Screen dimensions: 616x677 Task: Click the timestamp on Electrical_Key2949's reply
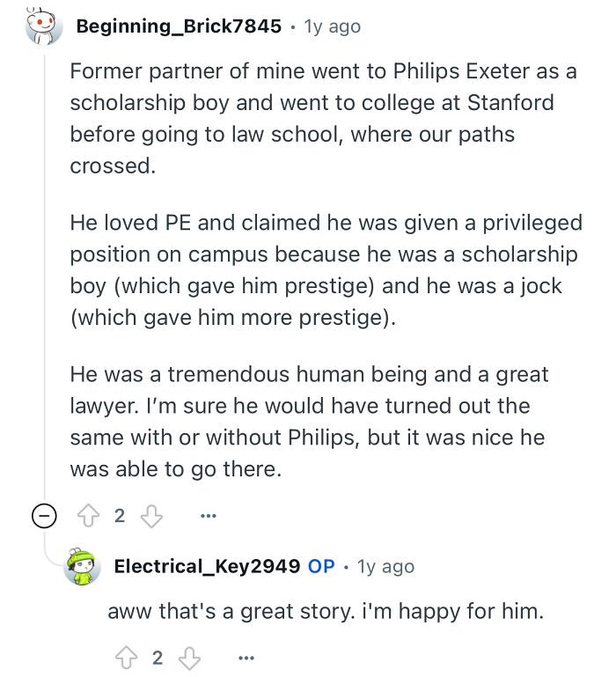[x=385, y=566]
